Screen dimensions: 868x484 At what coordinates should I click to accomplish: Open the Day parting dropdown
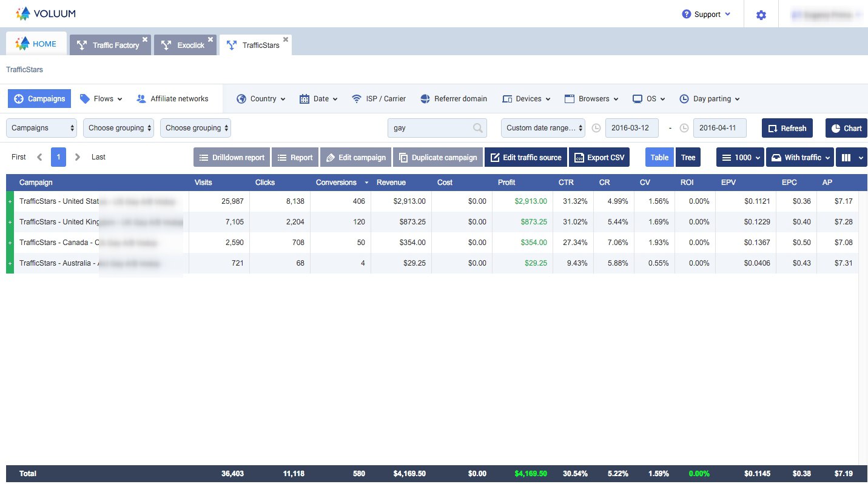click(710, 99)
